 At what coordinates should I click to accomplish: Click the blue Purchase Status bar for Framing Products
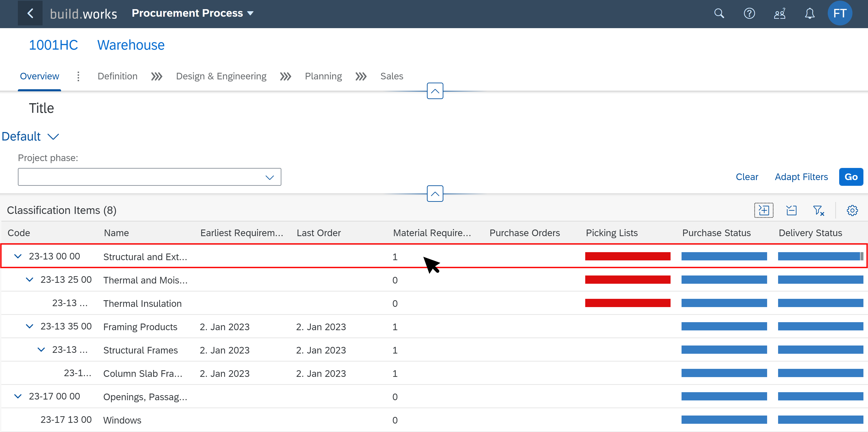click(724, 327)
